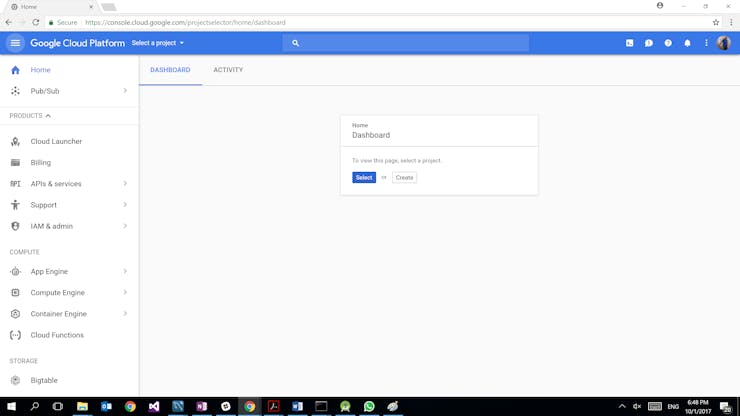Collapse the PRODUCTS section
The width and height of the screenshot is (740, 416).
pyautogui.click(x=30, y=116)
